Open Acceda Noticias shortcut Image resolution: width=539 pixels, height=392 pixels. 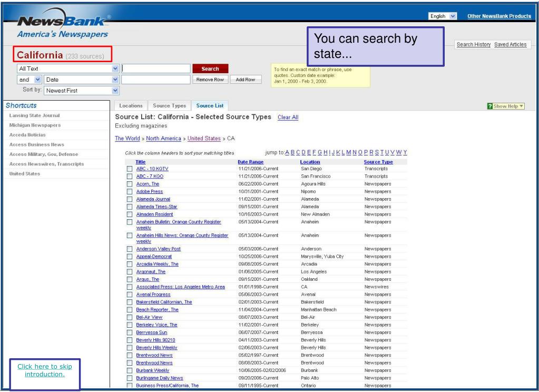click(27, 135)
